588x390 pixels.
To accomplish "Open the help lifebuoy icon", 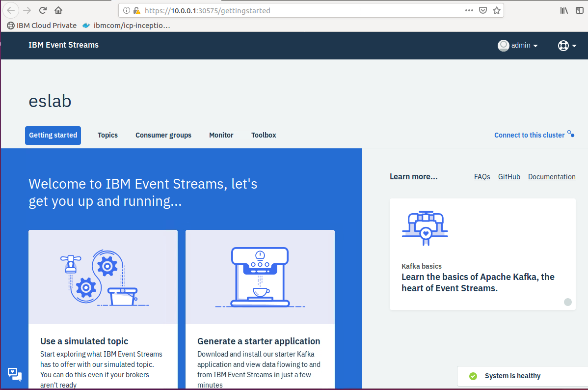I will 563,45.
